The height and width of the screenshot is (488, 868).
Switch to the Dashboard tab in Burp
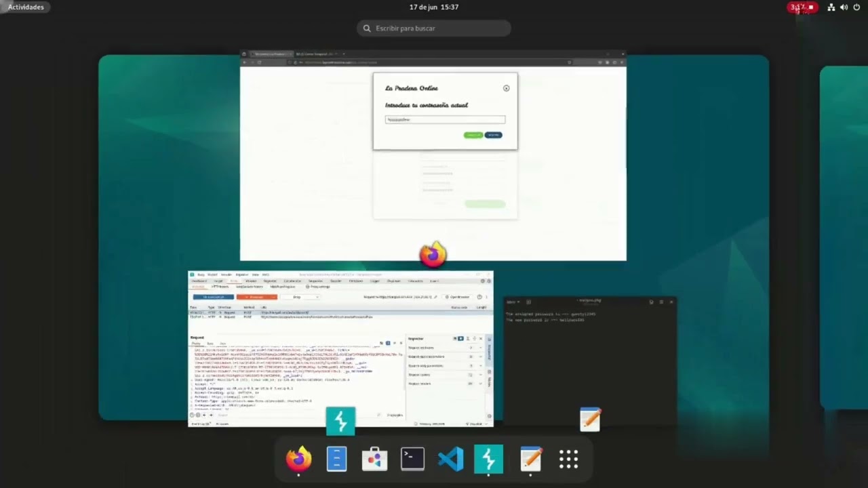point(199,281)
